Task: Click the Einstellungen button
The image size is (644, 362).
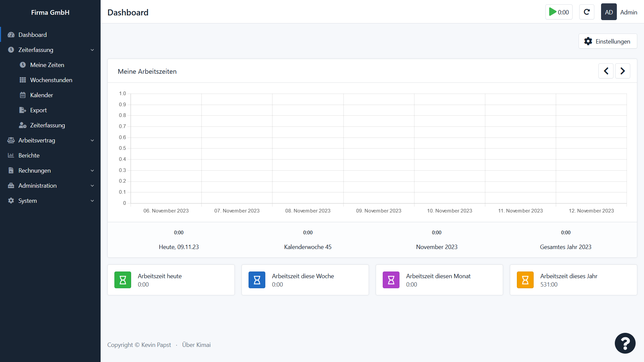Action: point(607,41)
